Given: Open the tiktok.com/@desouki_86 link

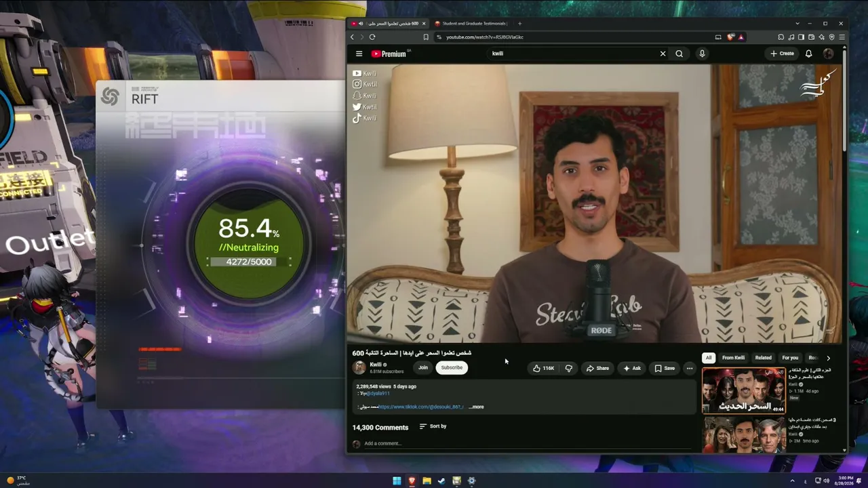Looking at the screenshot, I should 420,407.
